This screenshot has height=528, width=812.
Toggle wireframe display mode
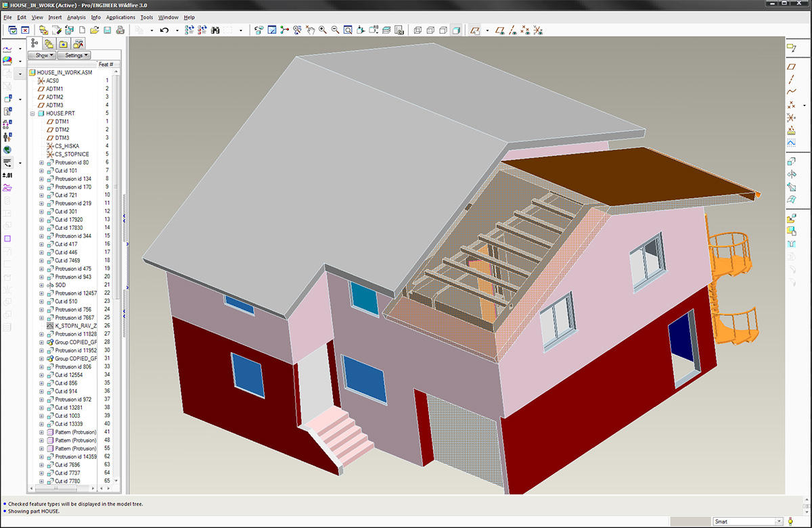tap(418, 30)
